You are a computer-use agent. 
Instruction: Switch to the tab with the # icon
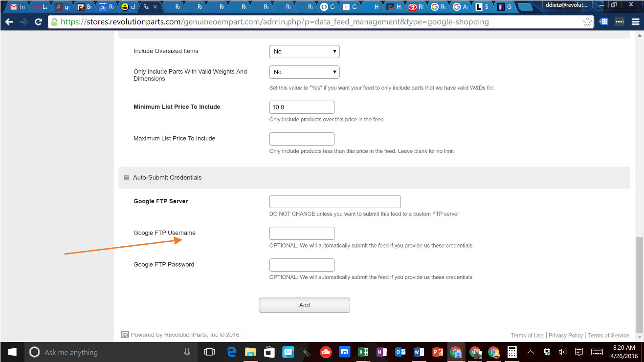[x=63, y=7]
